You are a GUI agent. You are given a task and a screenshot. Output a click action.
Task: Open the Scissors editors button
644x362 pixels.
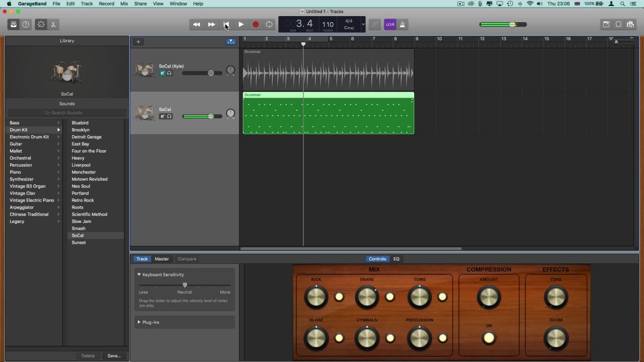pos(53,24)
